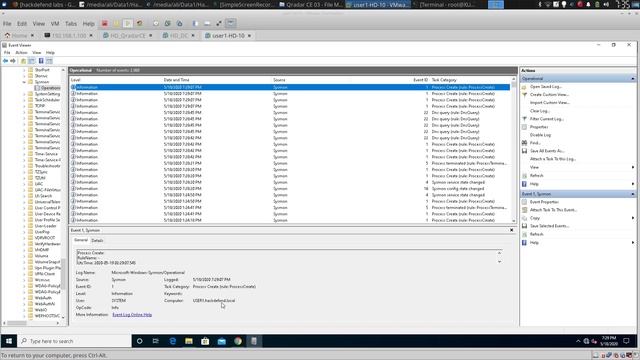The height and width of the screenshot is (360, 640).
Task: Expand the TCPIP folder in the tree
Action: click(x=24, y=106)
